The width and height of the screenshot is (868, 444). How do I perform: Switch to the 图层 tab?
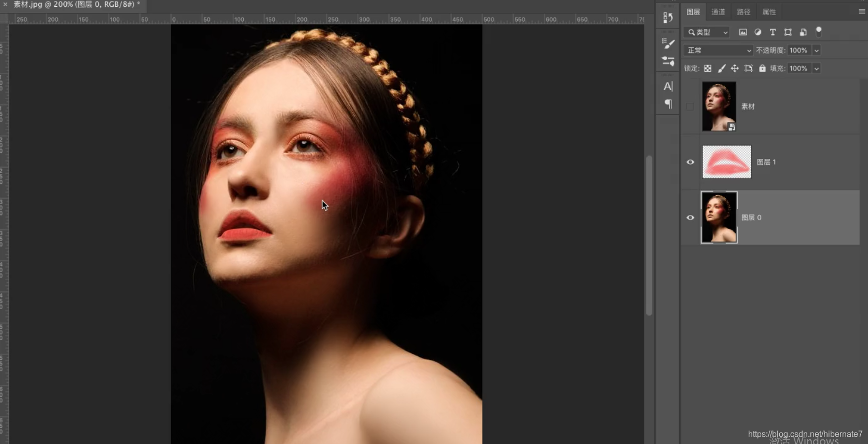click(x=693, y=12)
